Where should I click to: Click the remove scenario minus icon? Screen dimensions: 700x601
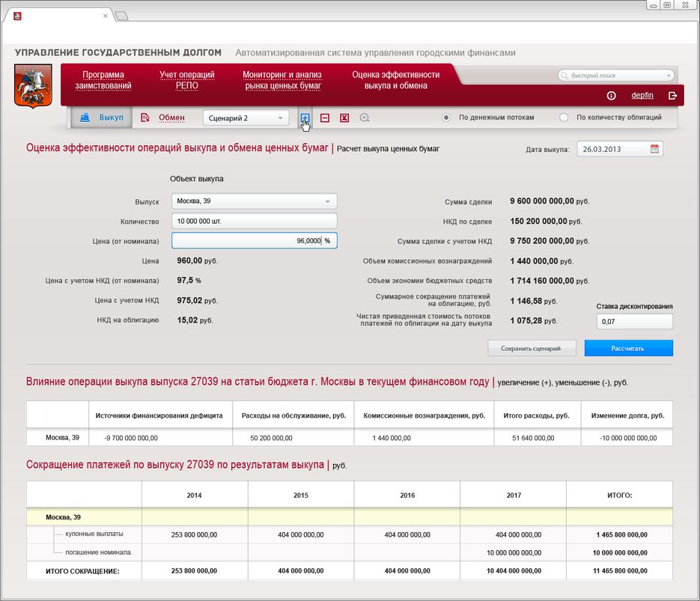[x=325, y=118]
